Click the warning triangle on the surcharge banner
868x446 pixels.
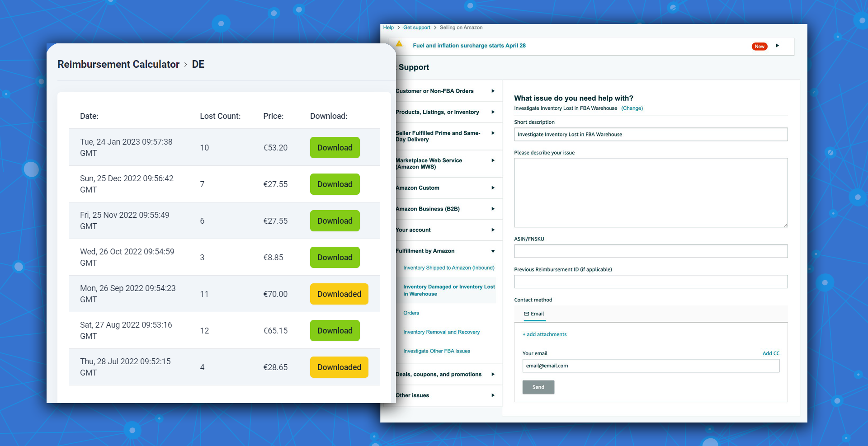tap(399, 44)
